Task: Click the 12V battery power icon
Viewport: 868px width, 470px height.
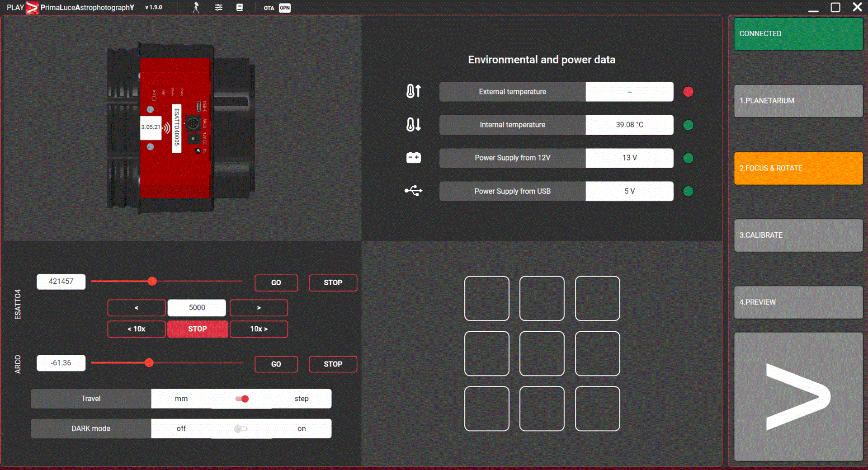Action: (x=413, y=158)
